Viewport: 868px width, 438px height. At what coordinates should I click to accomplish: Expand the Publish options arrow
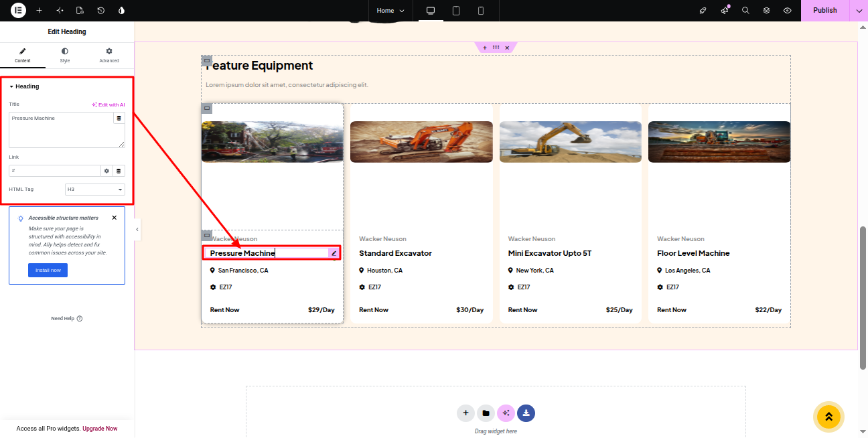tap(859, 11)
